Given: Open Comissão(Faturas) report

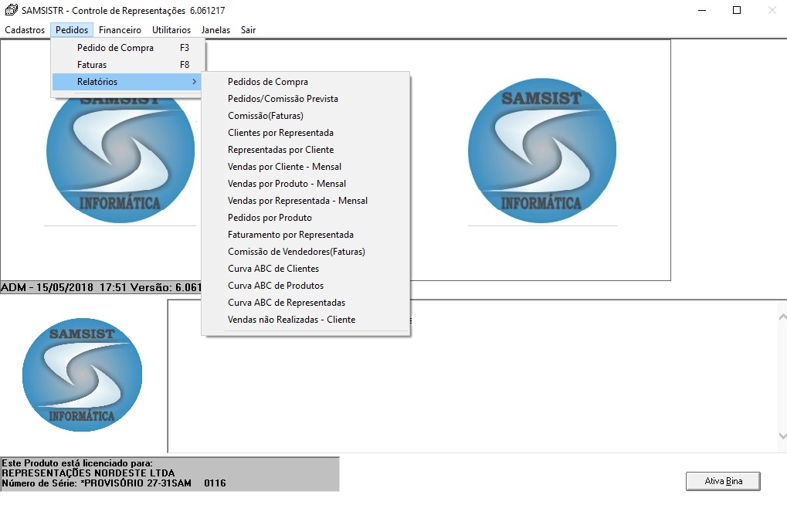Looking at the screenshot, I should 306,116.
